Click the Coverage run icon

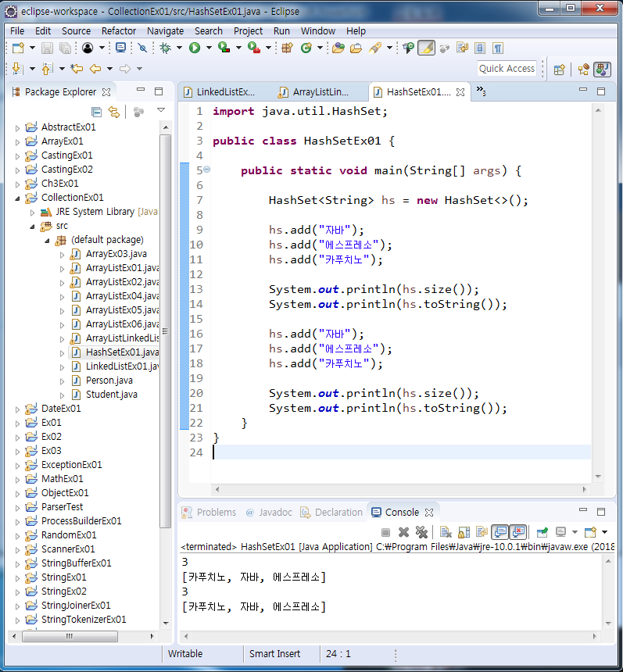tap(224, 48)
